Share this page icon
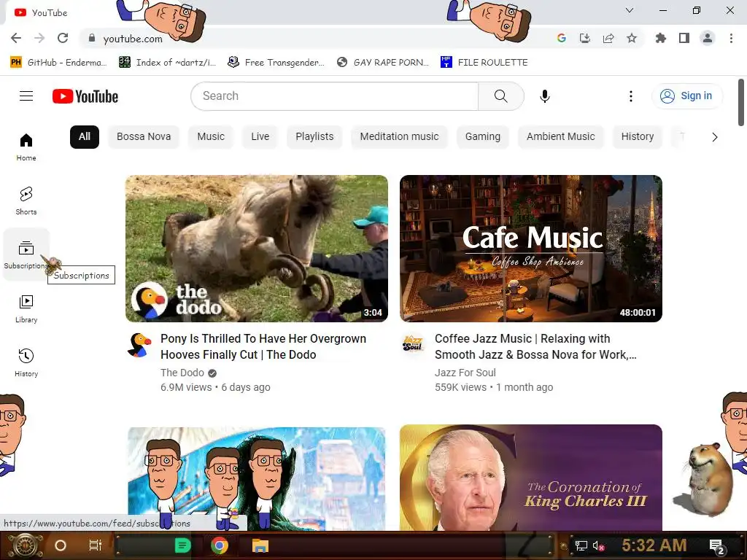747x560 pixels. click(x=608, y=38)
